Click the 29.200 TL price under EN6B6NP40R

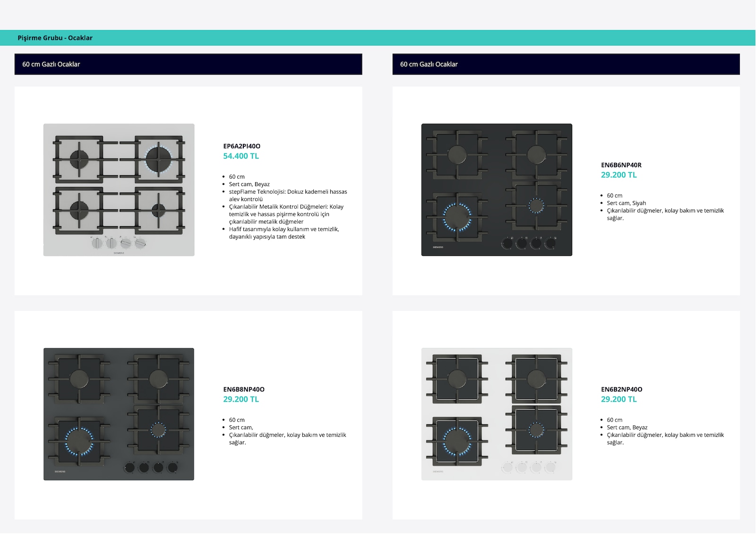point(619,175)
